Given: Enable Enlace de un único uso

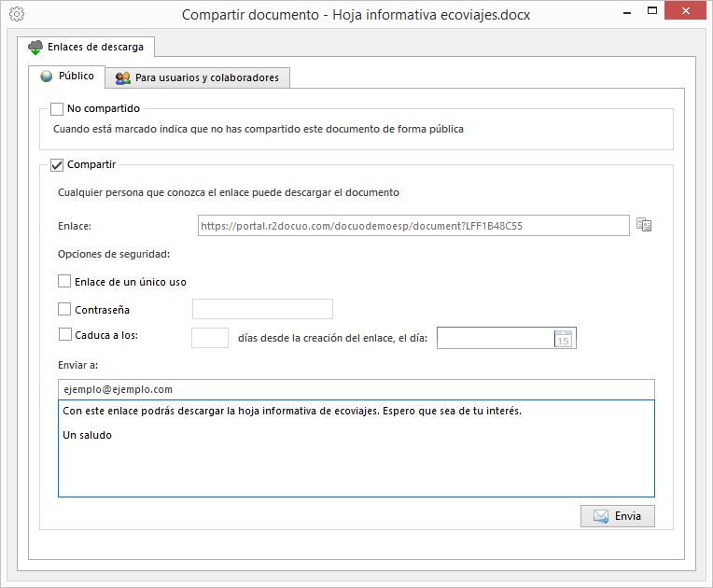Looking at the screenshot, I should coord(64,281).
